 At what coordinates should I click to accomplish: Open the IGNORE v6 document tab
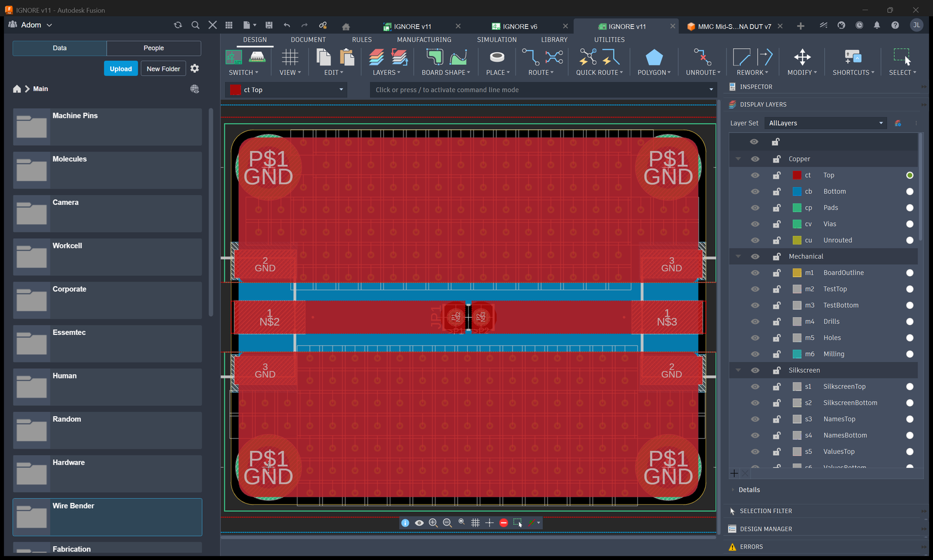tap(519, 26)
